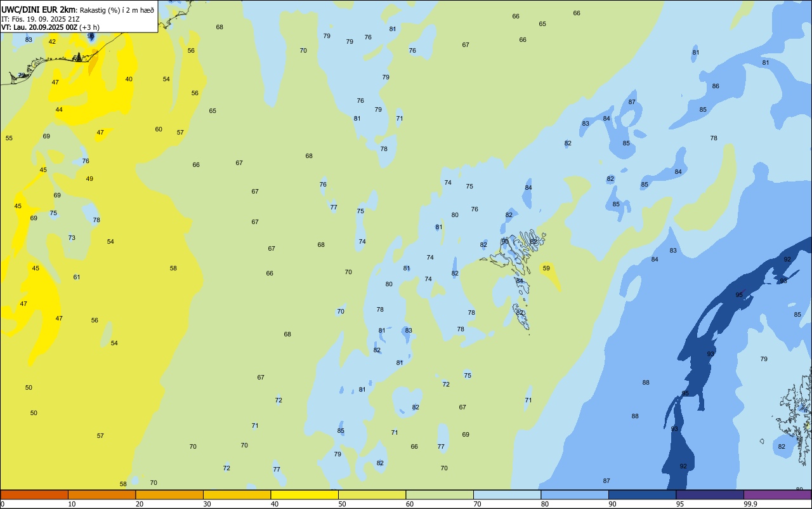Screen dimensions: 812x509
Task: Click the '50' tick label under the colour bar
Action: [342, 504]
